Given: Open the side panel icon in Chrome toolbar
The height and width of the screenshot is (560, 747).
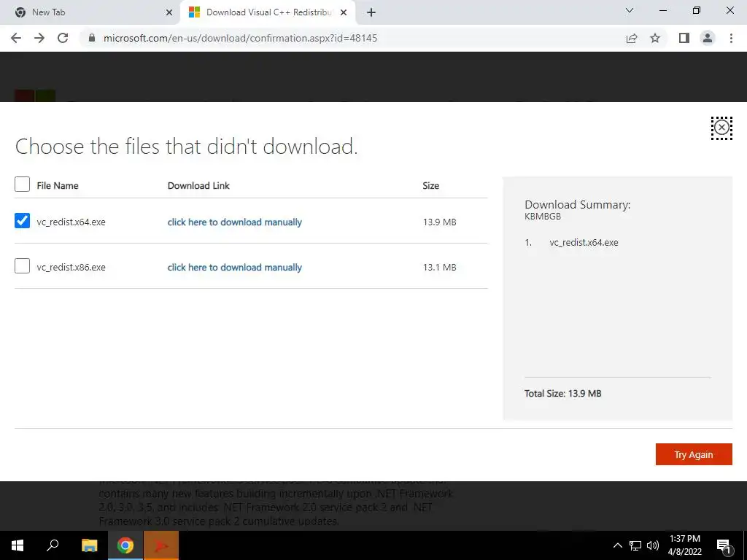Looking at the screenshot, I should coord(684,38).
